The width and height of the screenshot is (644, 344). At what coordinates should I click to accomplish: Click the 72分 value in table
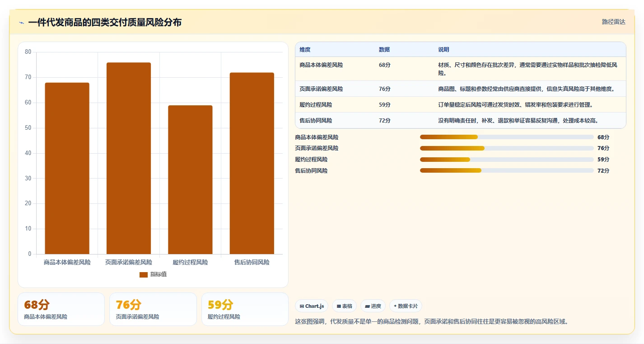tap(385, 121)
